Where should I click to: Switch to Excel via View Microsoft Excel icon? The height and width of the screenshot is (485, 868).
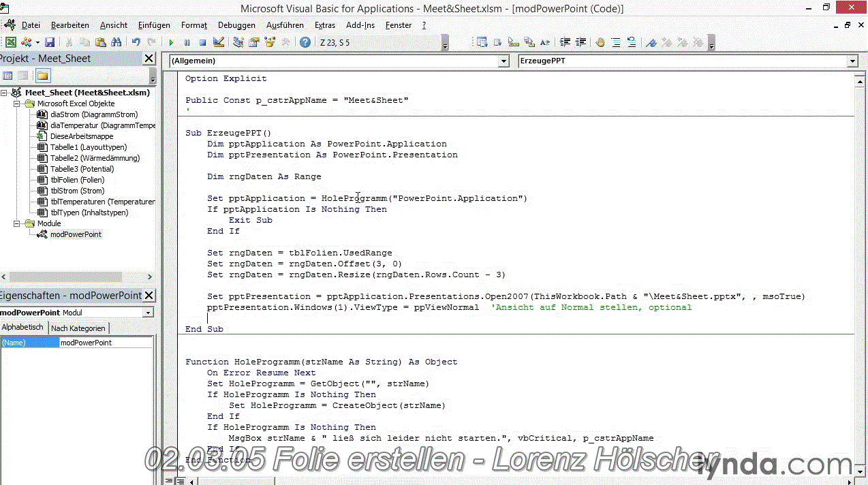click(x=12, y=42)
